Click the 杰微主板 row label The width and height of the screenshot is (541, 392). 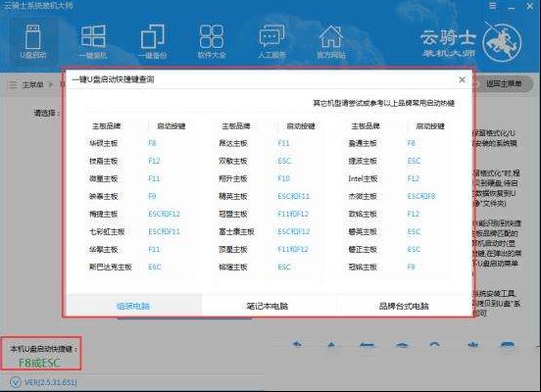point(363,196)
